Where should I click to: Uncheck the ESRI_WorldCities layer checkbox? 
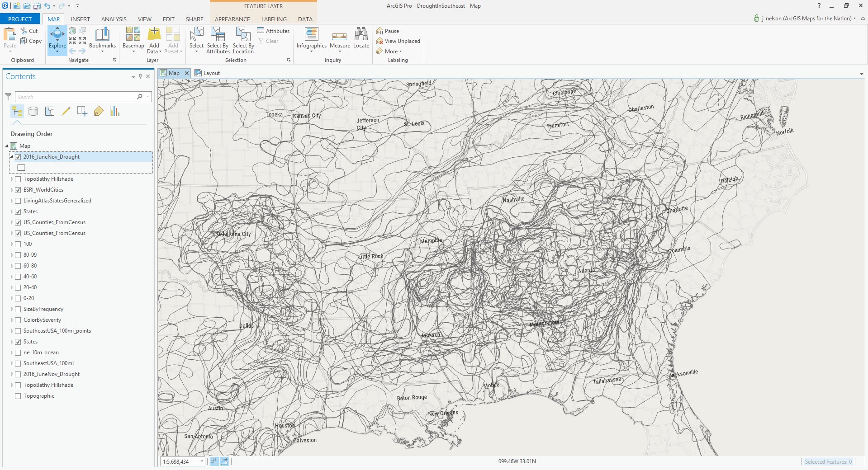(18, 190)
